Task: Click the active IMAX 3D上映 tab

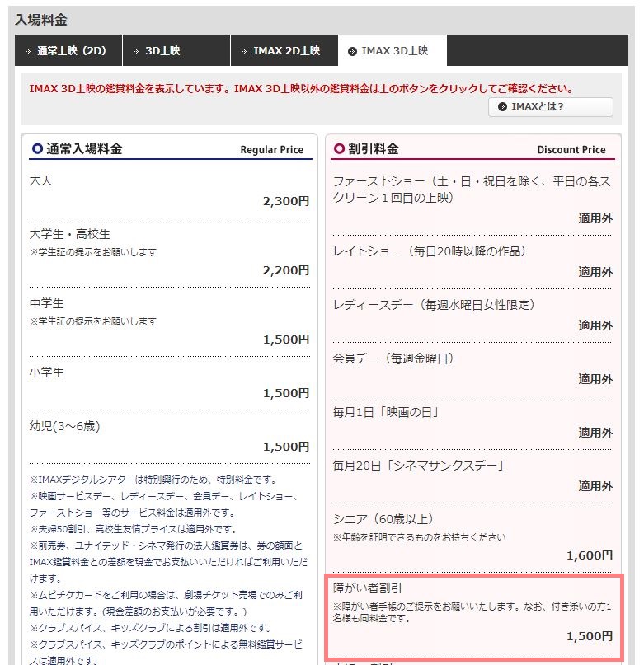Action: pyautogui.click(x=393, y=51)
